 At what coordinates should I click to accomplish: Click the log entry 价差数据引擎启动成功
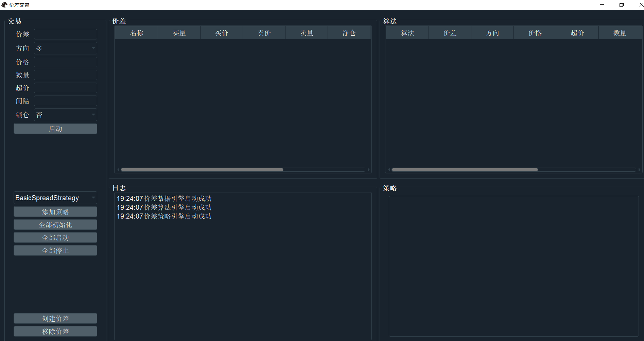click(x=164, y=198)
